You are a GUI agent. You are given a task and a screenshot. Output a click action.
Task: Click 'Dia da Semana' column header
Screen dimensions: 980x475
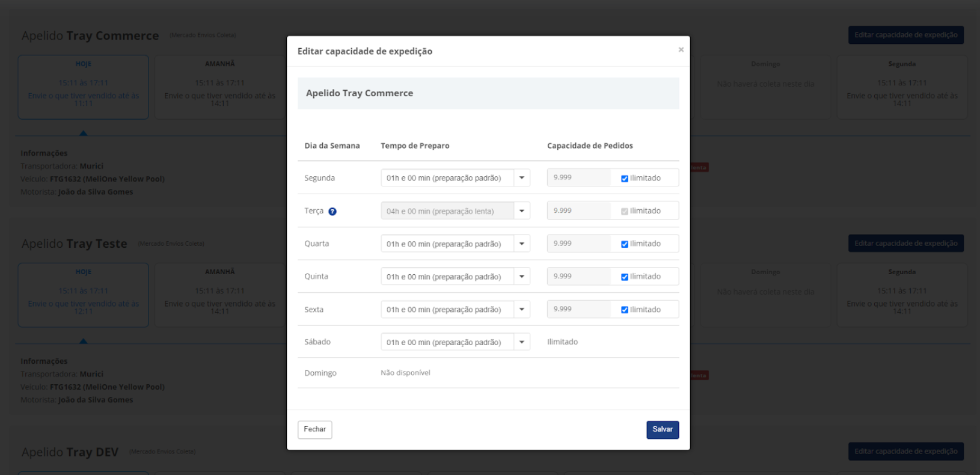pos(332,146)
